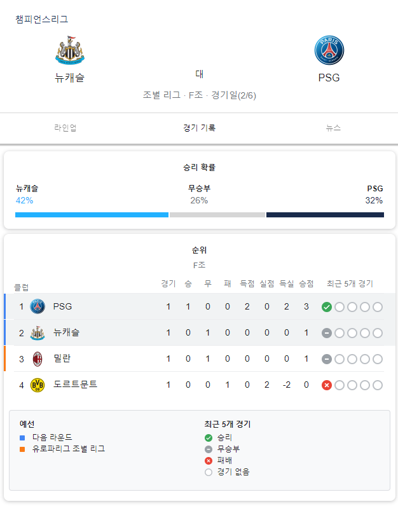Click the Newcastle crest in match header

70,50
